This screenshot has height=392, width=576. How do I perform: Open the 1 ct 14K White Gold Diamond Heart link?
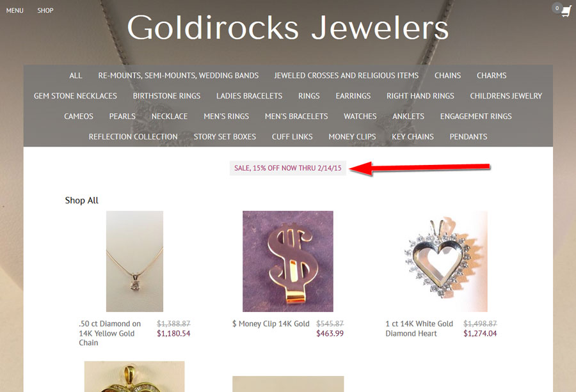click(419, 329)
